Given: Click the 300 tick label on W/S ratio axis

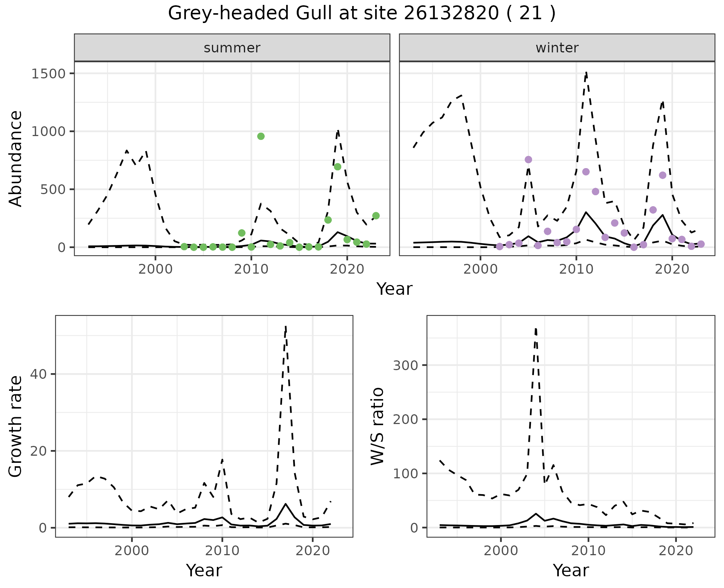Looking at the screenshot, I should [x=405, y=365].
